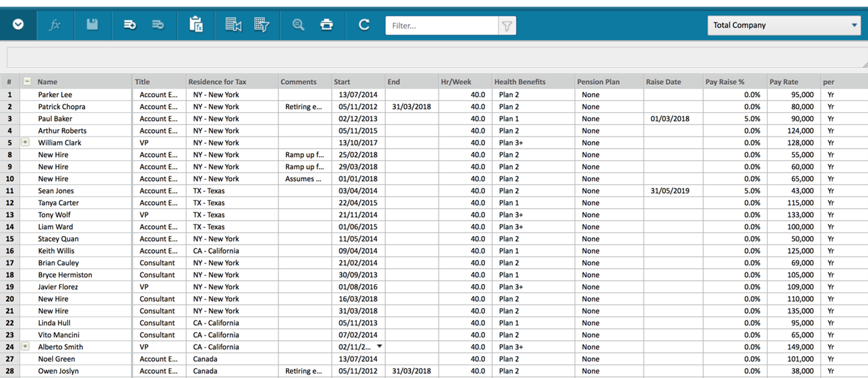Click the Pay Raise % column header
Viewport: 868px width, 378px height.
(725, 82)
